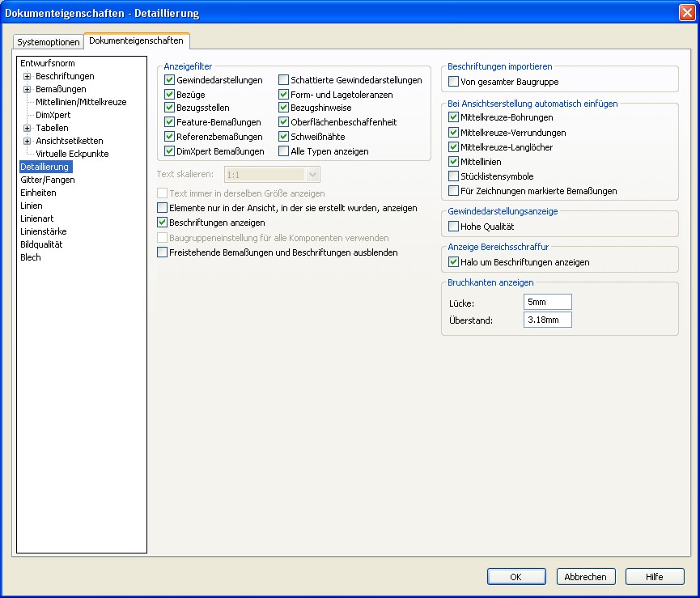
Task: Open the Einheiten settings
Action: 38,193
